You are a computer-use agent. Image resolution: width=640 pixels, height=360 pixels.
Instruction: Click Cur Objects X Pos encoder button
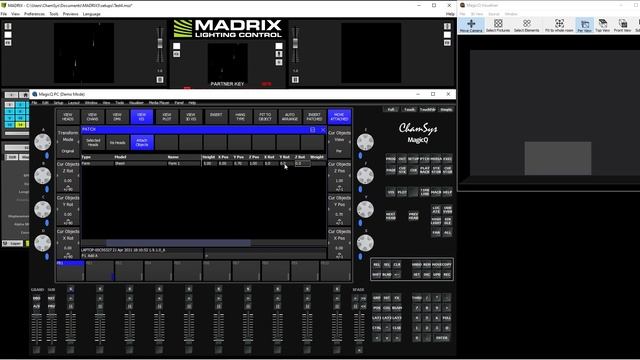point(339,244)
